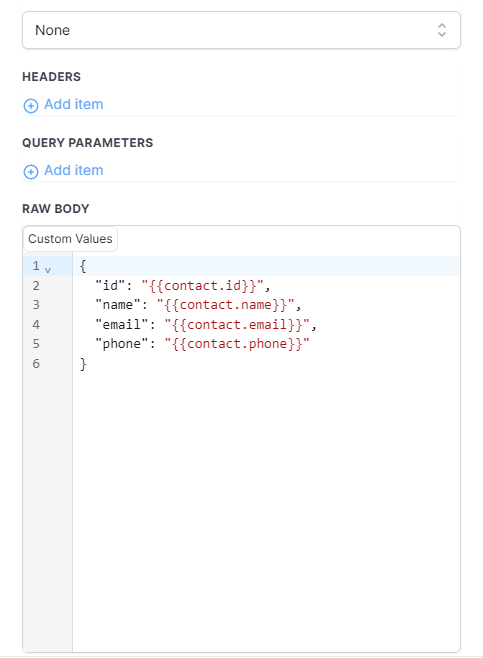483x658 pixels.
Task: Add item to HEADERS section
Action: pos(63,104)
